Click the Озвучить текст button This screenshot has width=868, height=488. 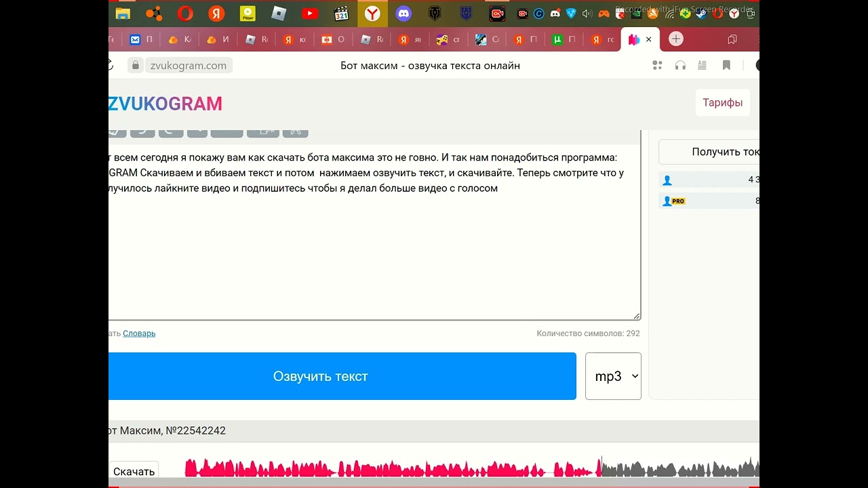coord(342,376)
